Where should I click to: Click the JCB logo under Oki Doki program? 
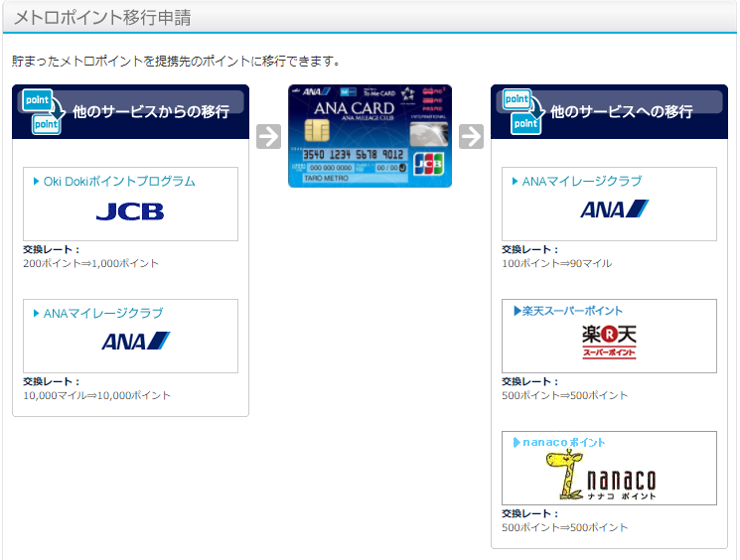point(130,211)
